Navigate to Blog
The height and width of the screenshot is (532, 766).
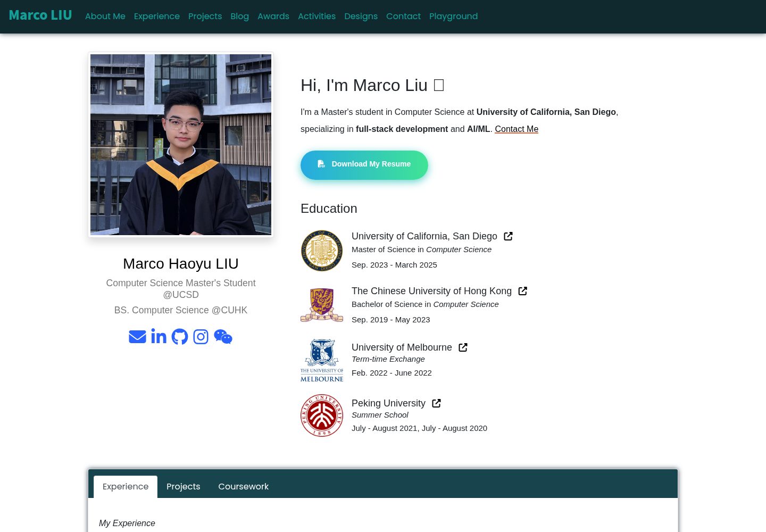pos(239,16)
